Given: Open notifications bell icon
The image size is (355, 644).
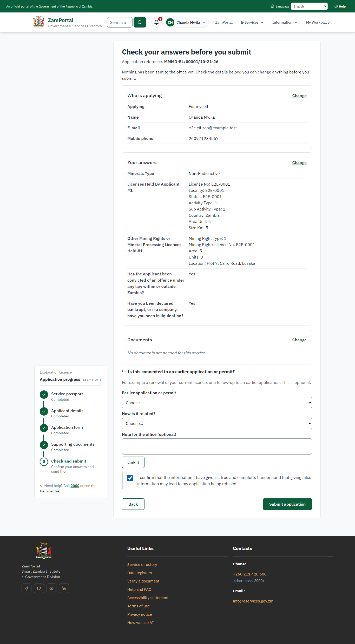Looking at the screenshot, I should tap(156, 22).
